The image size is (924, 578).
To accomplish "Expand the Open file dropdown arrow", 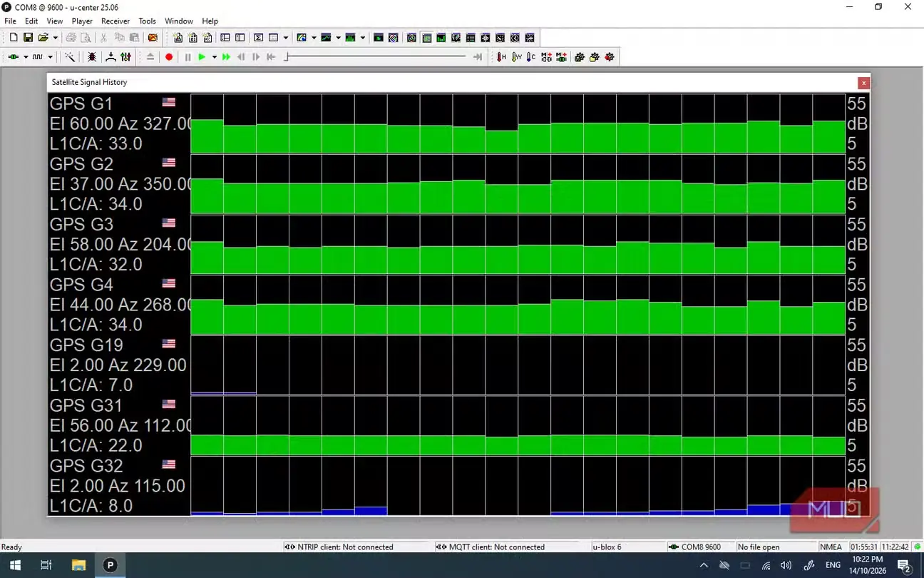I will pos(54,38).
